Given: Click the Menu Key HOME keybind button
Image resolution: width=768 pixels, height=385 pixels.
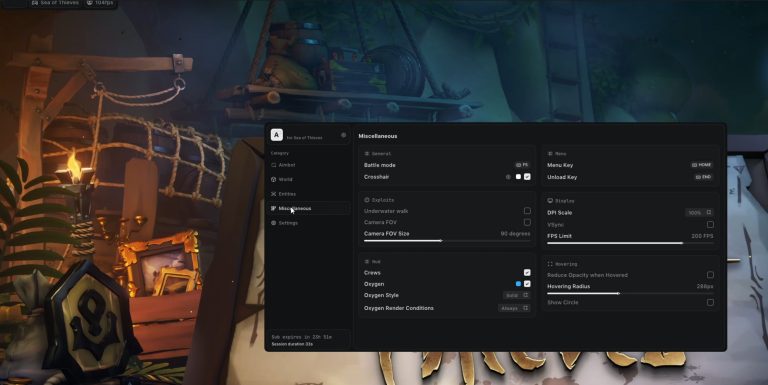Looking at the screenshot, I should [701, 165].
